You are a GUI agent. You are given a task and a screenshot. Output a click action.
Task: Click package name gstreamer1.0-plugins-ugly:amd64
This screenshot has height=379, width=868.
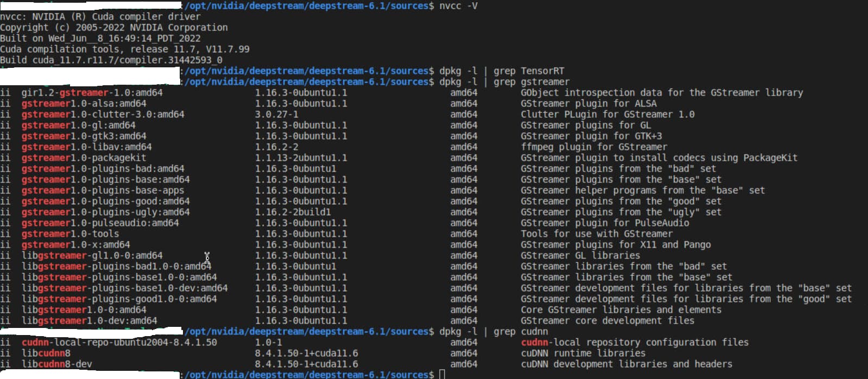point(106,212)
